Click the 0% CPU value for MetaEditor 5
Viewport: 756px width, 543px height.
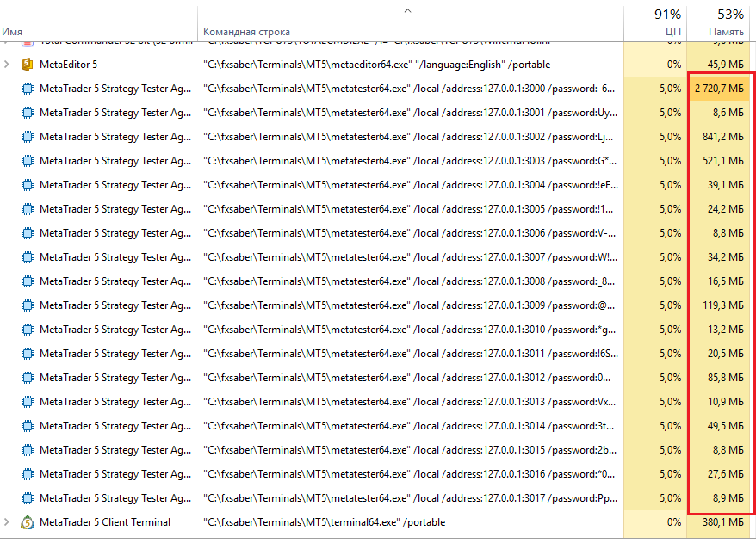[674, 65]
